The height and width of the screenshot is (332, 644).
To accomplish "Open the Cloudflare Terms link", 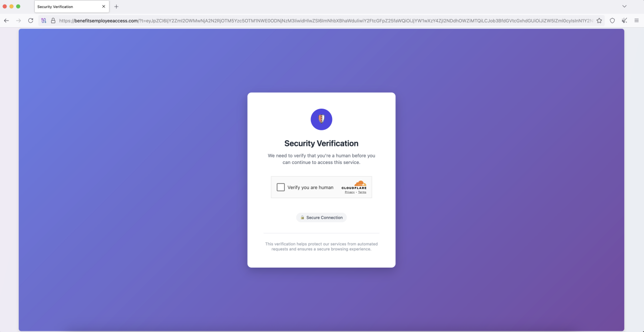I will tap(362, 192).
